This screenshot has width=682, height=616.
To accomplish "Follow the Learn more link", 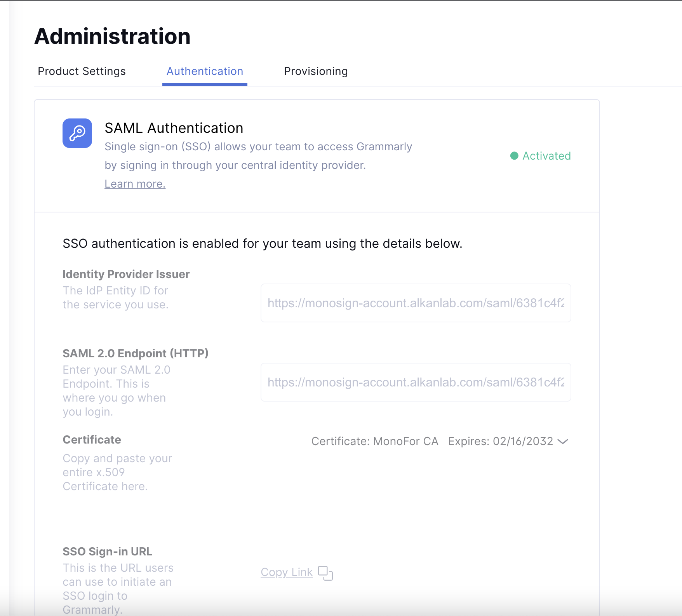I will tap(135, 184).
